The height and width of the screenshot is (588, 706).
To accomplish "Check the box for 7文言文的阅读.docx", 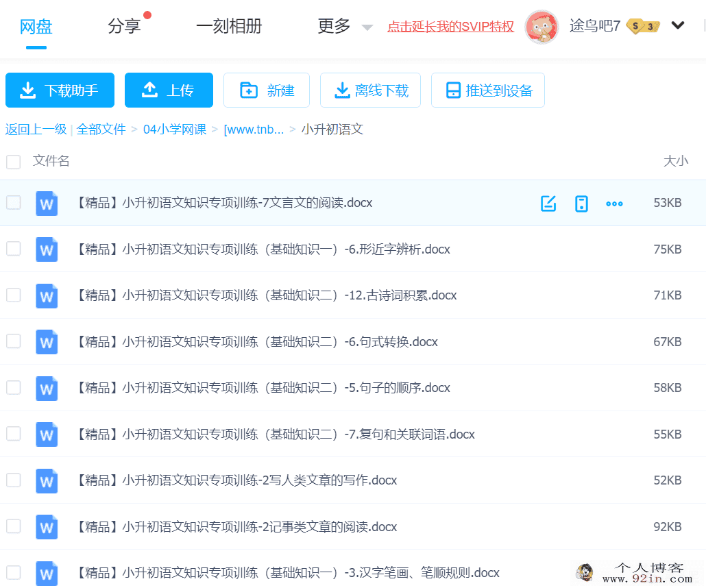I will 14,203.
